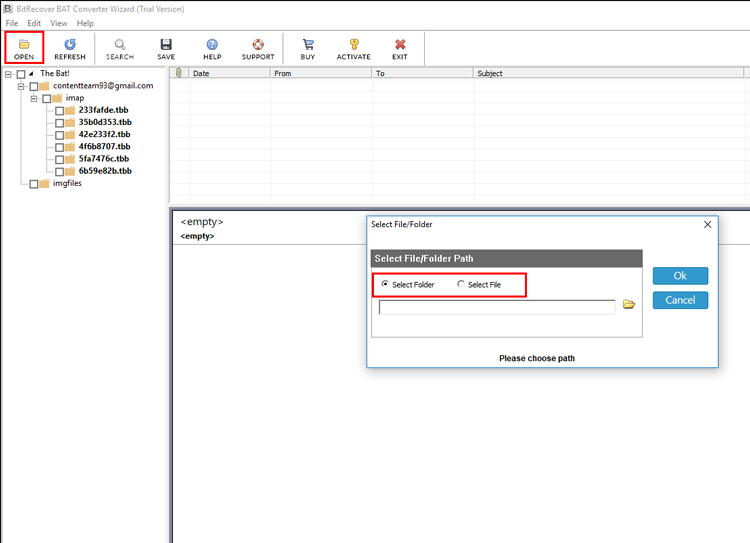Click the BitRecover app icon in title bar
Screen dimensions: 750x543
tap(8, 9)
